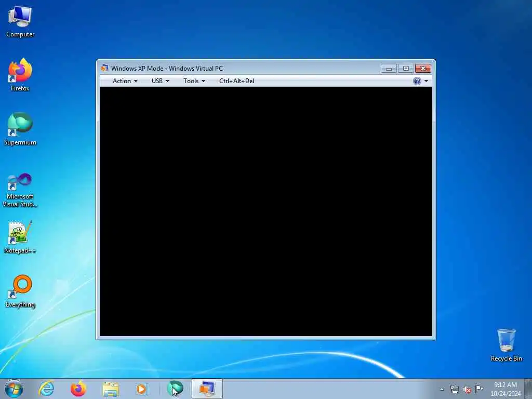532x399 pixels.
Task: Send Ctrl+Alt+Del to the virtual machine
Action: coord(236,81)
